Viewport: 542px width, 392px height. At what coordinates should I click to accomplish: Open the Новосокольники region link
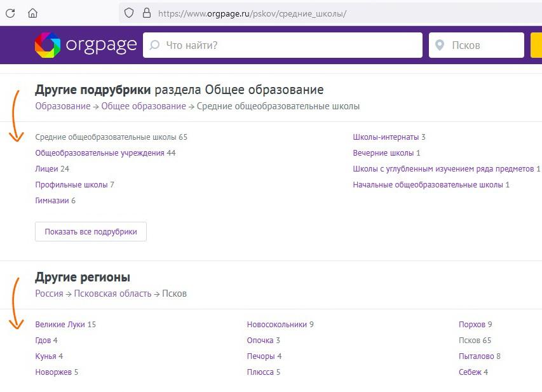point(277,324)
